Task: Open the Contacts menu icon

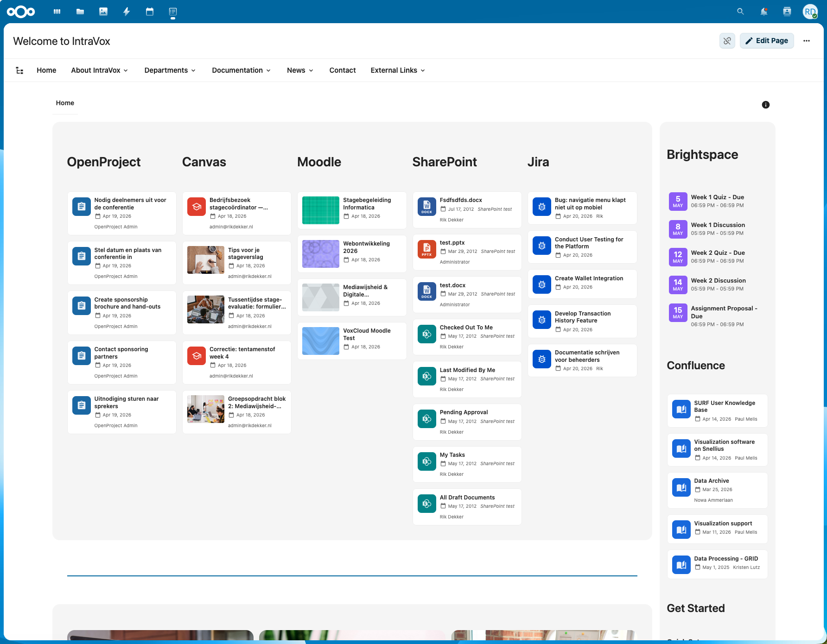Action: (787, 12)
